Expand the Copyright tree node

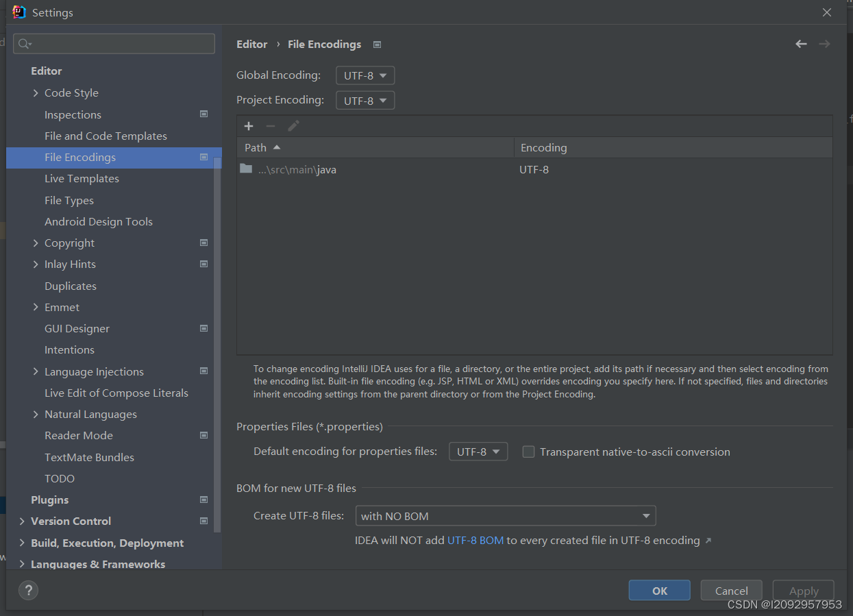(36, 243)
